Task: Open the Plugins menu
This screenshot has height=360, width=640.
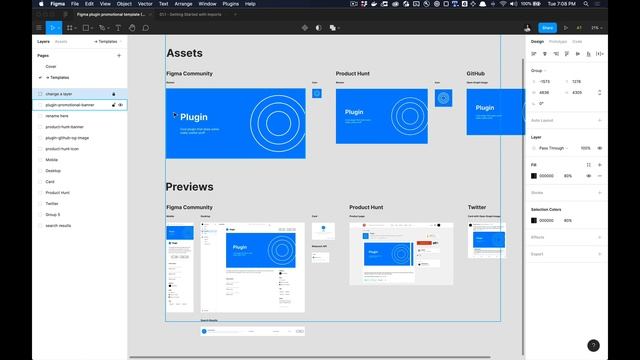Action: pos(231,4)
